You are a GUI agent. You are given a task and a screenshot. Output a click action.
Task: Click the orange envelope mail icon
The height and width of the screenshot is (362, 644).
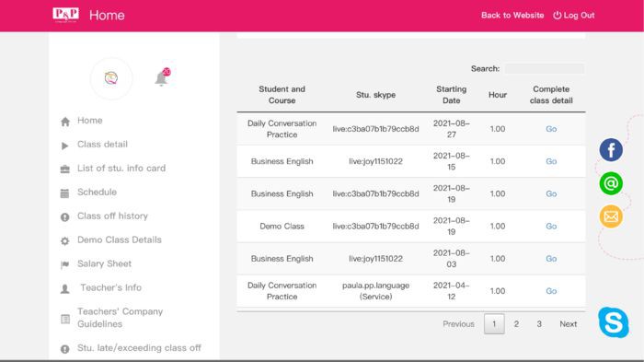click(x=611, y=216)
